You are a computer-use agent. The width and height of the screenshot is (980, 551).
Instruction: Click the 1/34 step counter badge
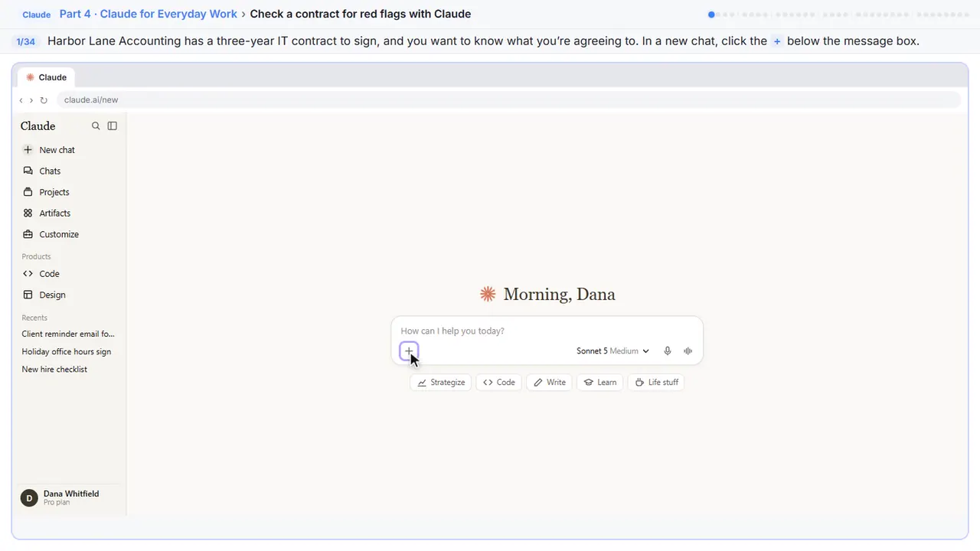coord(26,41)
